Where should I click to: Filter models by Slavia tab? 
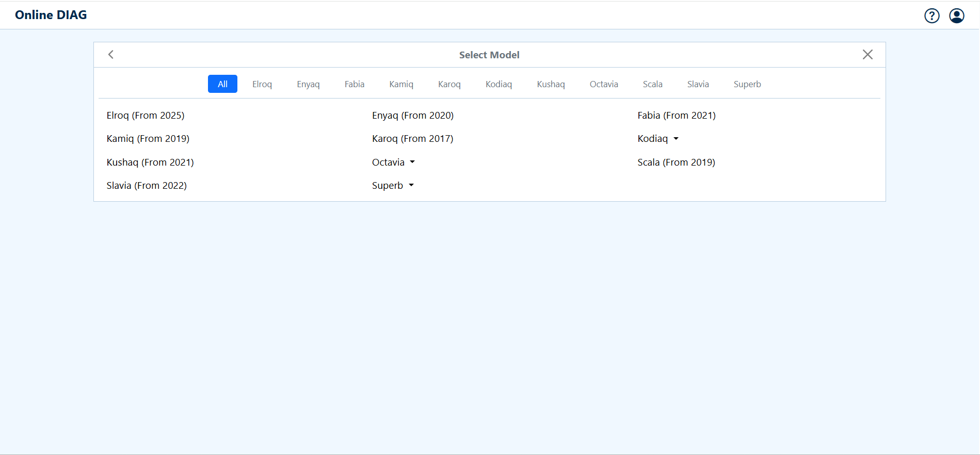point(698,84)
